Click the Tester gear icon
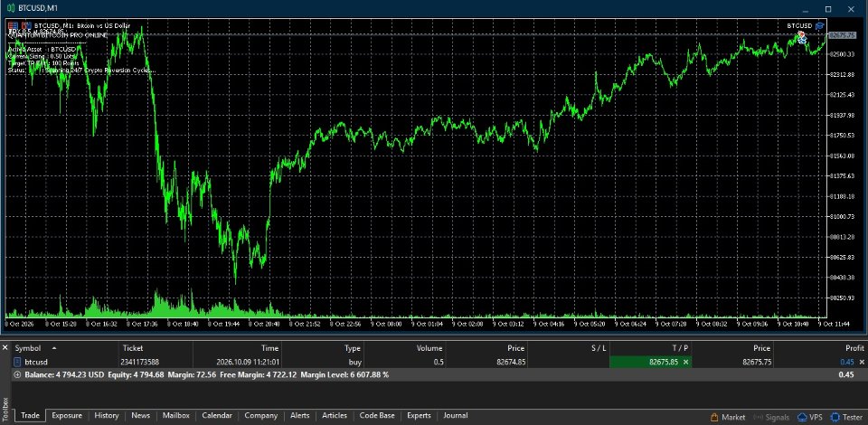The width and height of the screenshot is (868, 425). click(835, 417)
